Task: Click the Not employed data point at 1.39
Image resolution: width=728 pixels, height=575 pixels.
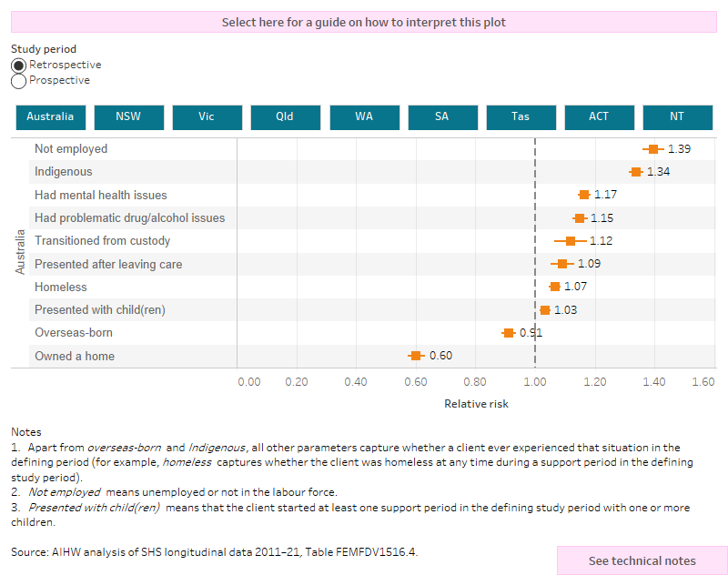Action: tap(652, 148)
